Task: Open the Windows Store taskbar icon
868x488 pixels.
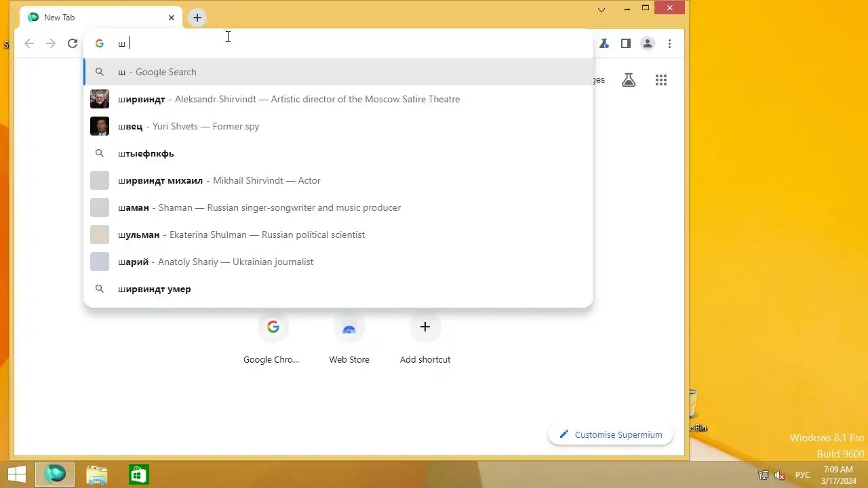Action: (139, 474)
